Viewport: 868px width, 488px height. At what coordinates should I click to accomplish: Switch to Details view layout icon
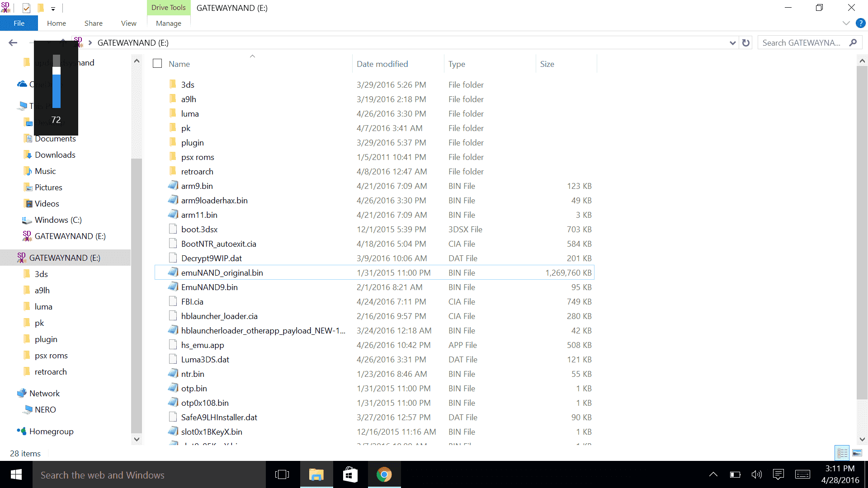842,453
